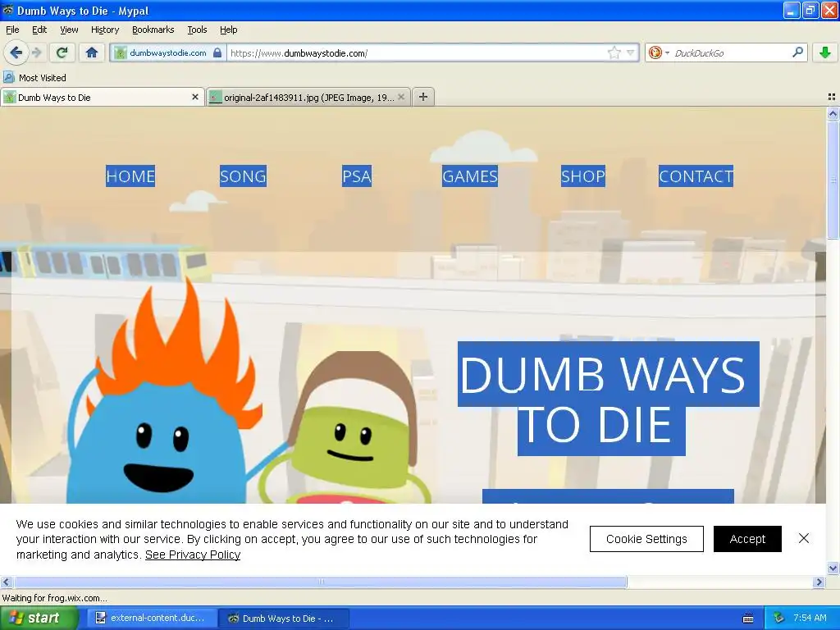Click the address bar URL field

(x=416, y=53)
